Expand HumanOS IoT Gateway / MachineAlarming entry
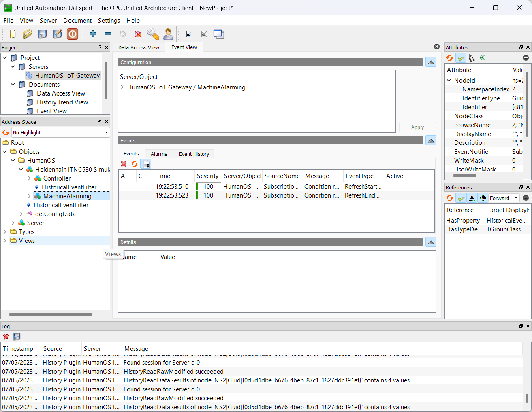532x412 pixels. point(122,87)
